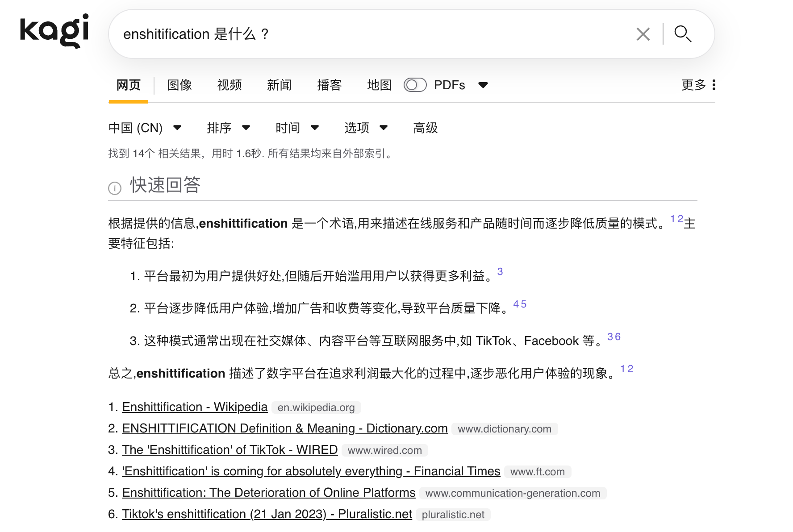793x532 pixels.
Task: Click the www.communication-generation.com domain badge
Action: pos(513,493)
